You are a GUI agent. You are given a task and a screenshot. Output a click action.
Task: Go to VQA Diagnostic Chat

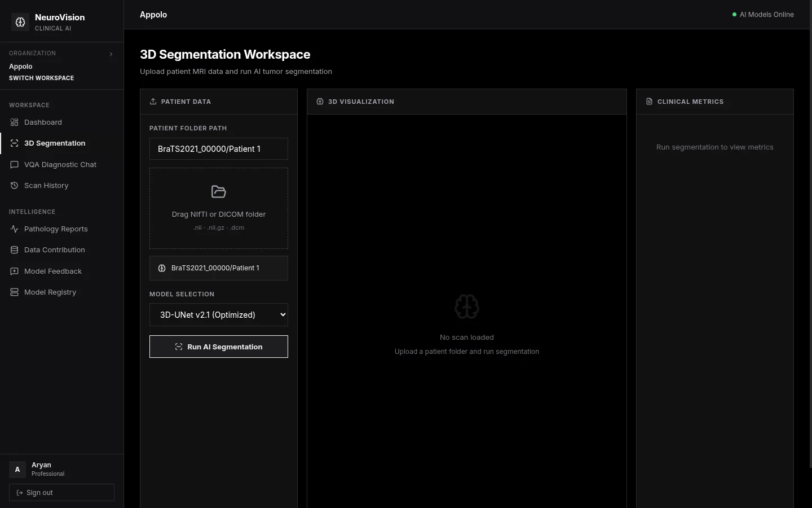(x=62, y=165)
